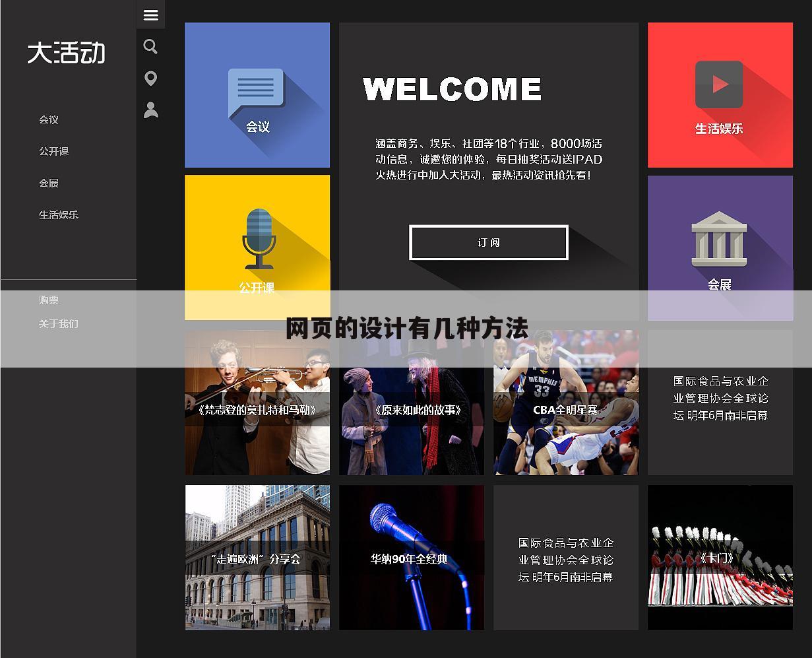
Task: Click the 华纳90年全经典 event thumbnail
Action: (x=411, y=558)
